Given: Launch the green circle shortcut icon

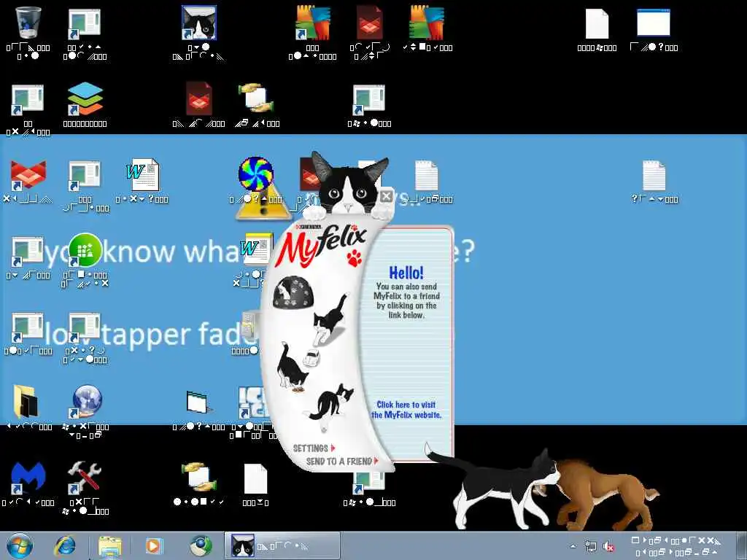Looking at the screenshot, I should coord(85,250).
